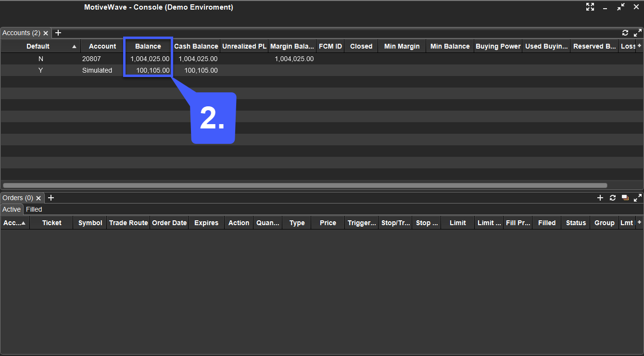Image resolution: width=644 pixels, height=356 pixels.
Task: Click the Ticket column header
Action: click(x=51, y=223)
